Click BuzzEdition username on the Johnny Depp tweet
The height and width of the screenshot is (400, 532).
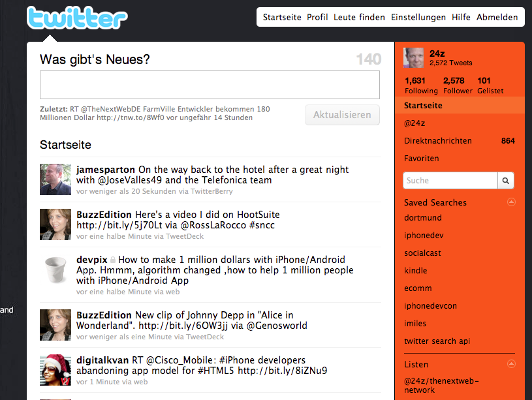click(104, 315)
